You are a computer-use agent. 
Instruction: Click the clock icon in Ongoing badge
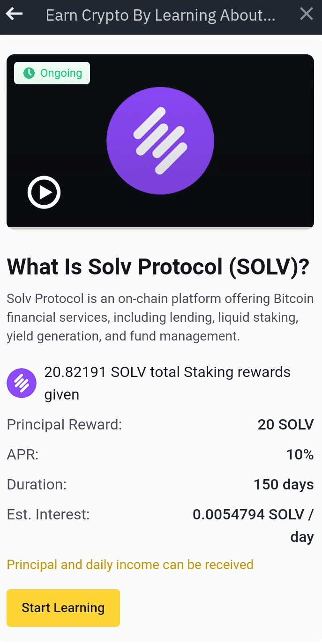tap(29, 73)
